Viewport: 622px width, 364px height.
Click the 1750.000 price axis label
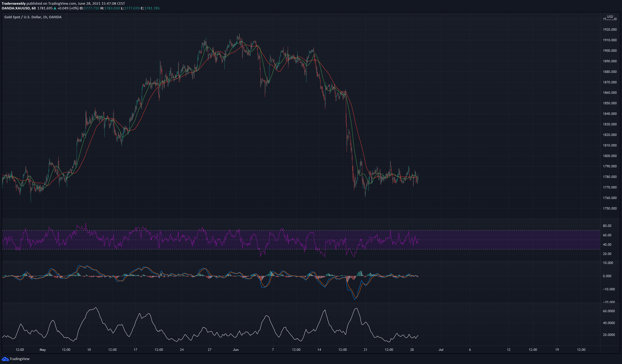[x=610, y=208]
